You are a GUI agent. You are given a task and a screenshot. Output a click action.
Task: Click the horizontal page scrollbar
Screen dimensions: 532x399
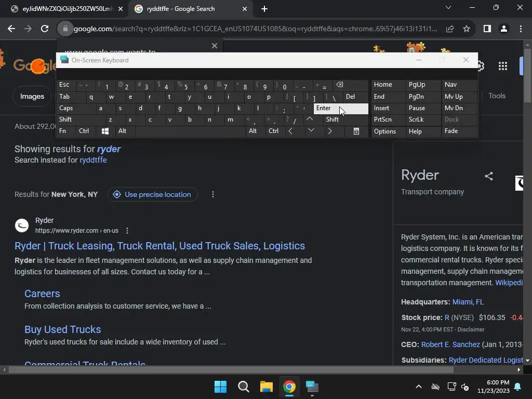click(231, 370)
